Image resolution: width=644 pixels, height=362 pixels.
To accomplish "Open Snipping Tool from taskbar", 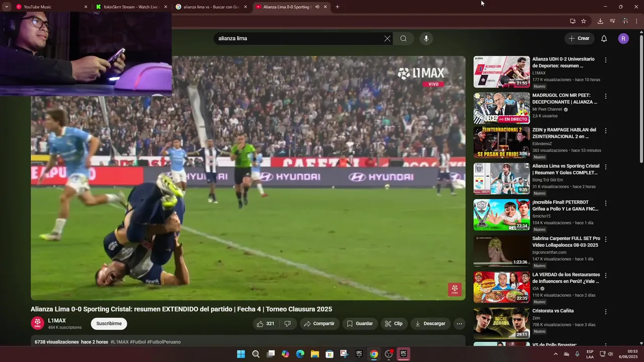I will 344,354.
